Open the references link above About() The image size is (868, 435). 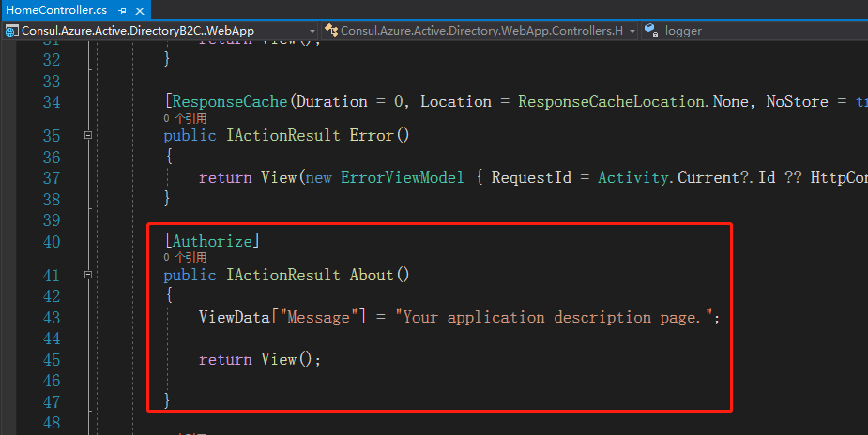[185, 258]
